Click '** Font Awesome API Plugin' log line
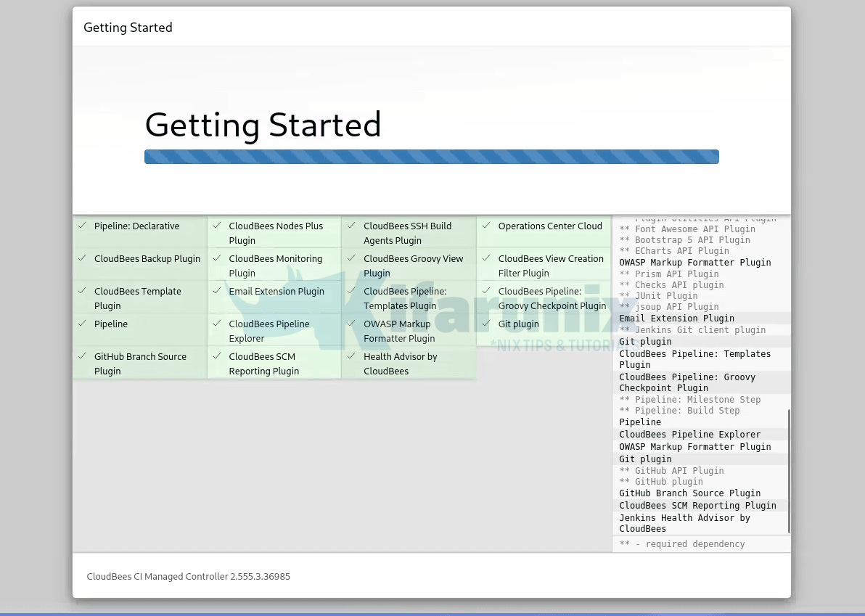The height and width of the screenshot is (616, 865). pyautogui.click(x=687, y=229)
